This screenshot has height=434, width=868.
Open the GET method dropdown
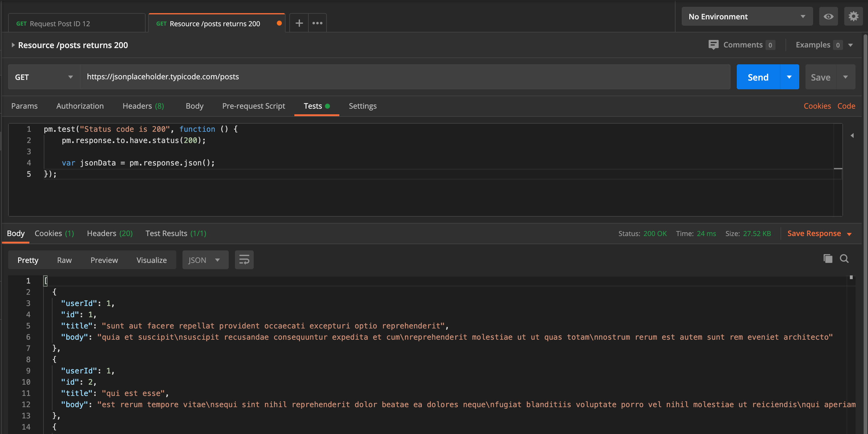pos(44,77)
